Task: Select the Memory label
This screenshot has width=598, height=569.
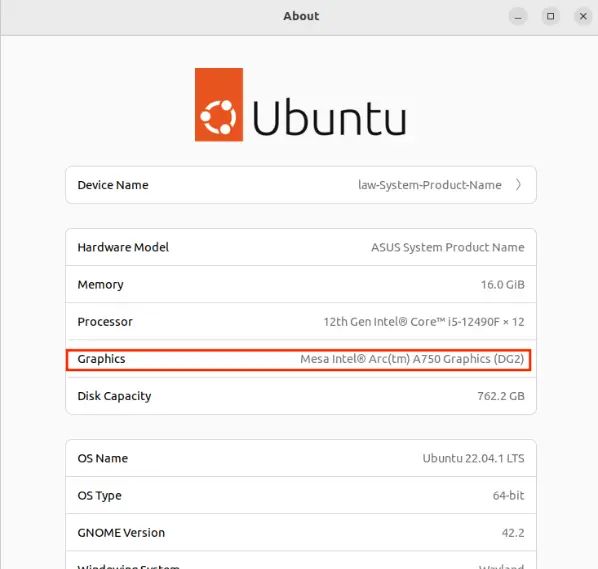Action: (x=100, y=284)
